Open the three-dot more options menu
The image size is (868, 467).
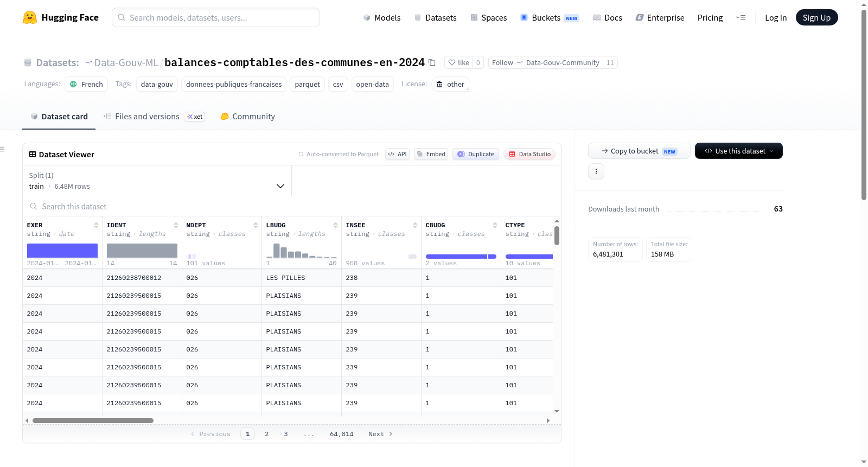(596, 171)
